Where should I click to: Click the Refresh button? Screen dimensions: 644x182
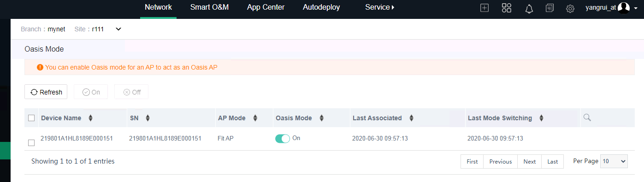(46, 92)
